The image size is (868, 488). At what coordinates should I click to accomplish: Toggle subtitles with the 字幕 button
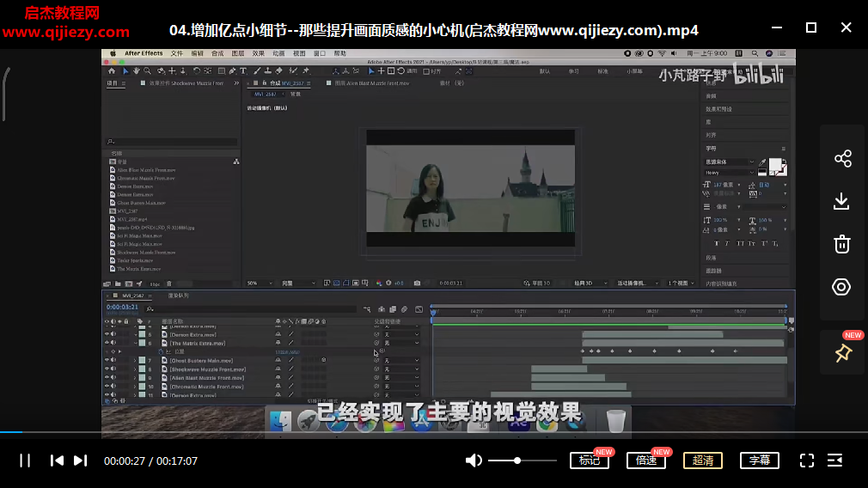pyautogui.click(x=760, y=461)
